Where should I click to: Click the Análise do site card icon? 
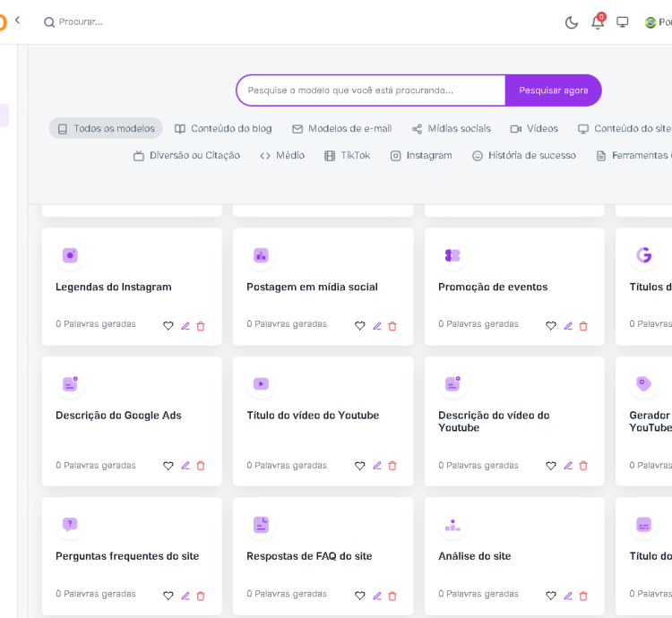pyautogui.click(x=452, y=525)
